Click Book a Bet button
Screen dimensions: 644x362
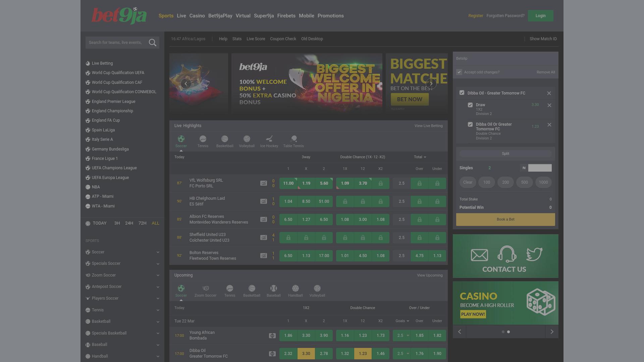(505, 220)
